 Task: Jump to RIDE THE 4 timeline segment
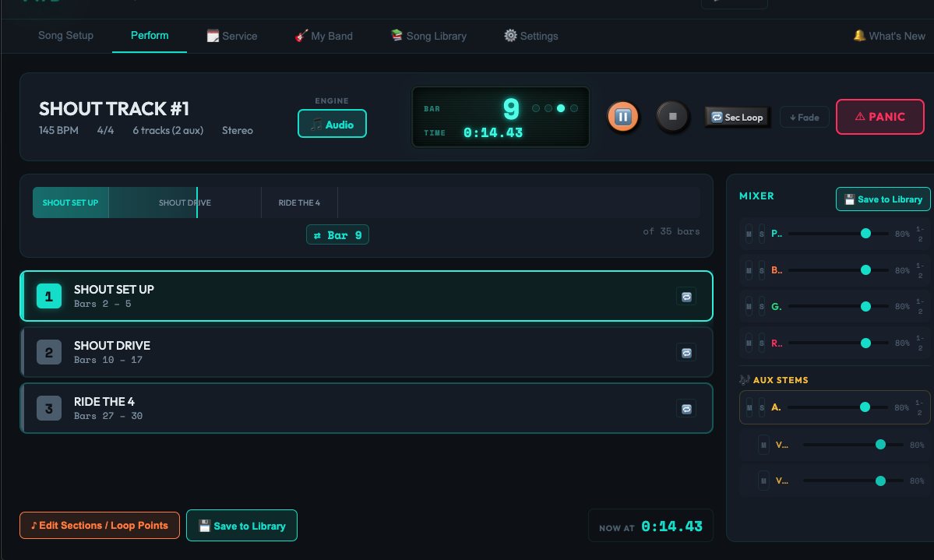pyautogui.click(x=299, y=203)
